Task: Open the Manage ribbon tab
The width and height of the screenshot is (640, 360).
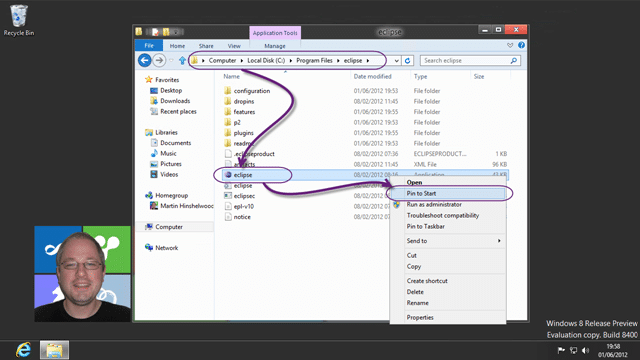Action: 275,46
